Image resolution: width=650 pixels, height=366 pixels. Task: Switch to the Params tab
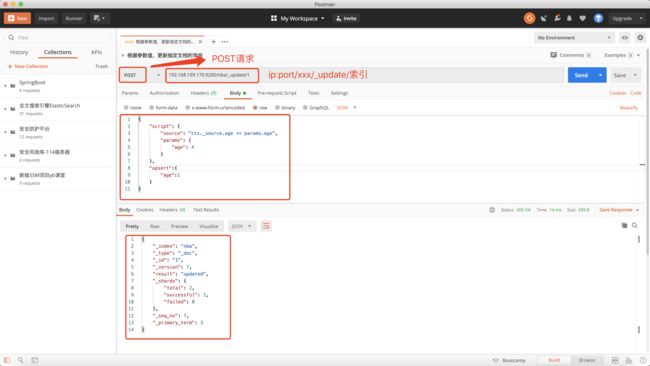(130, 93)
